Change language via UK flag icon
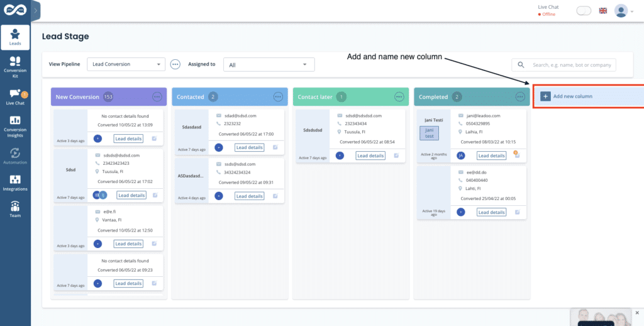The image size is (644, 326). pyautogui.click(x=603, y=11)
